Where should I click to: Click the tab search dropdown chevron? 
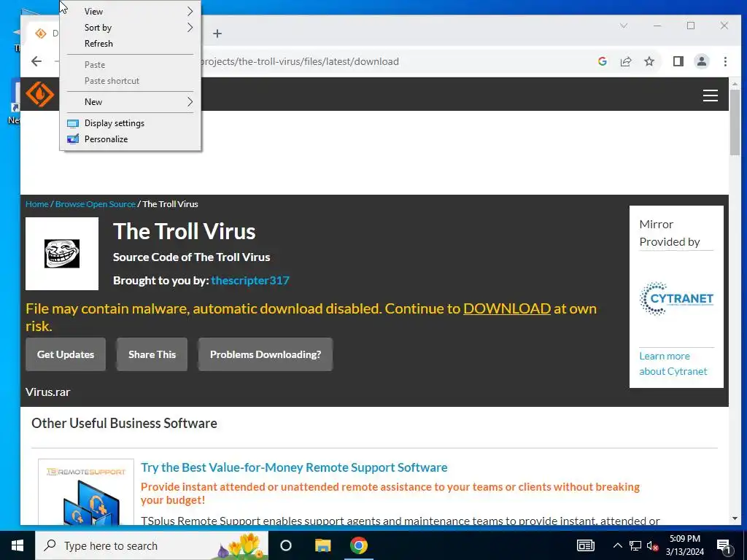coord(624,26)
